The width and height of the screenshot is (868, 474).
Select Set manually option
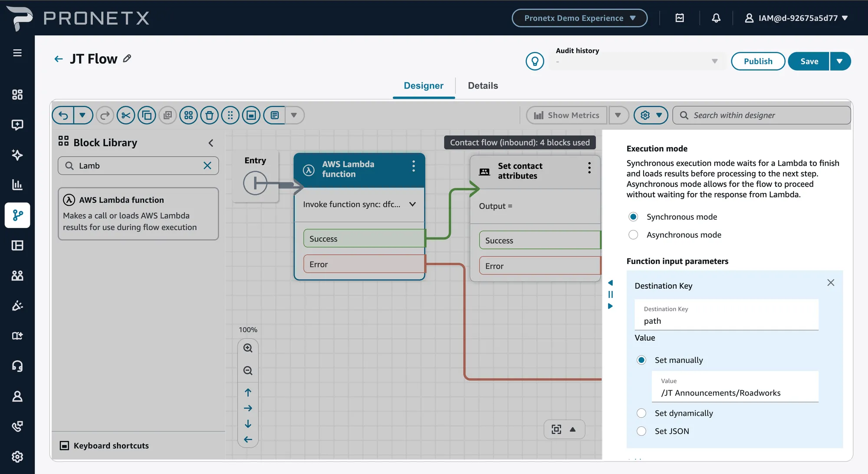641,360
